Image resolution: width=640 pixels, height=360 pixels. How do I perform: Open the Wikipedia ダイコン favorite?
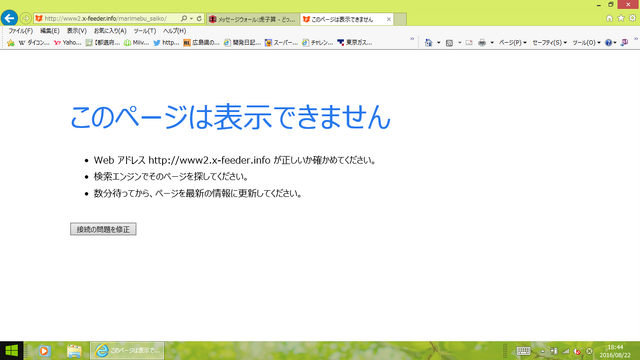tap(34, 42)
